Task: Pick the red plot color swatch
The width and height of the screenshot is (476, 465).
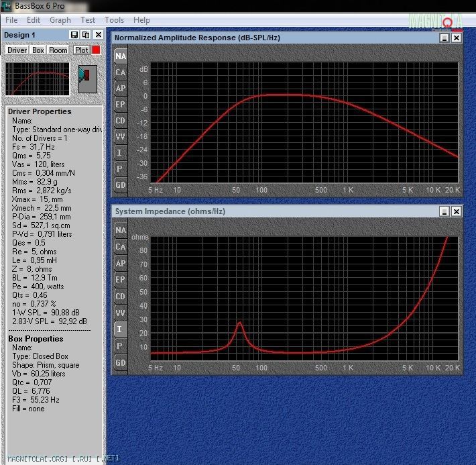Action: (96, 50)
